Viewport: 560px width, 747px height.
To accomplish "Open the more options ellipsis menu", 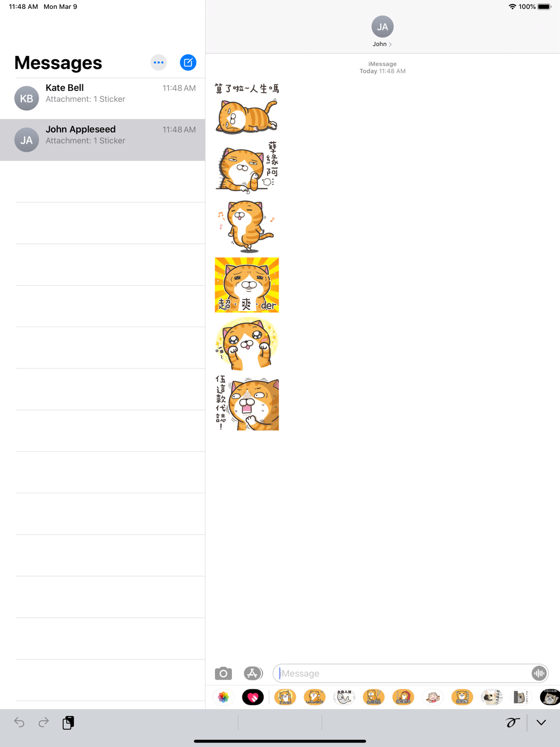I will tap(159, 63).
